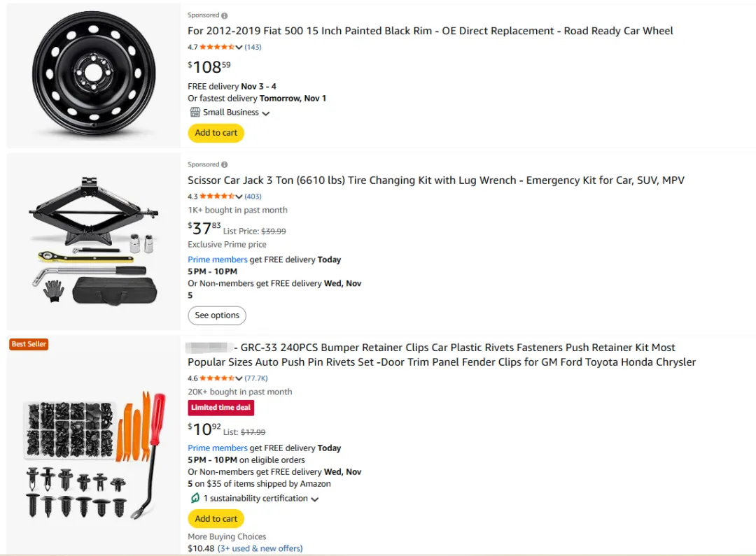The height and width of the screenshot is (556, 756).
Task: Expand the 1 sustainability certification dropdown
Action: tap(315, 499)
